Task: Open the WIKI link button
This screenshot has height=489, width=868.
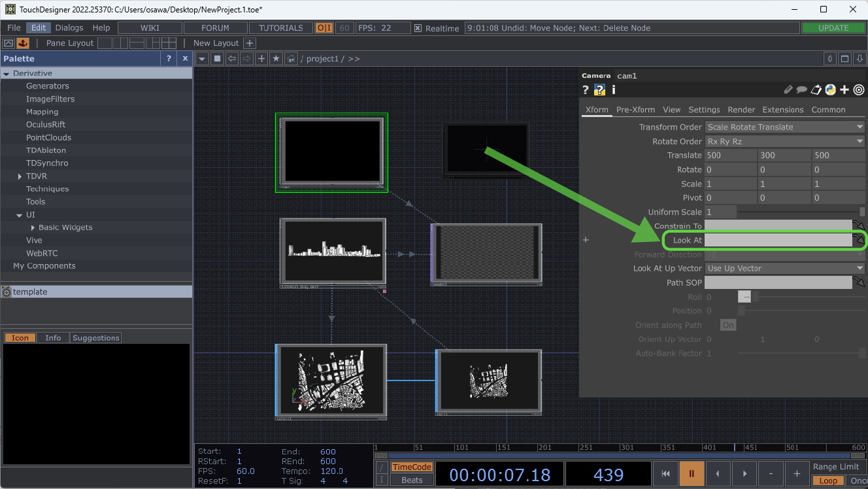Action: tap(150, 28)
